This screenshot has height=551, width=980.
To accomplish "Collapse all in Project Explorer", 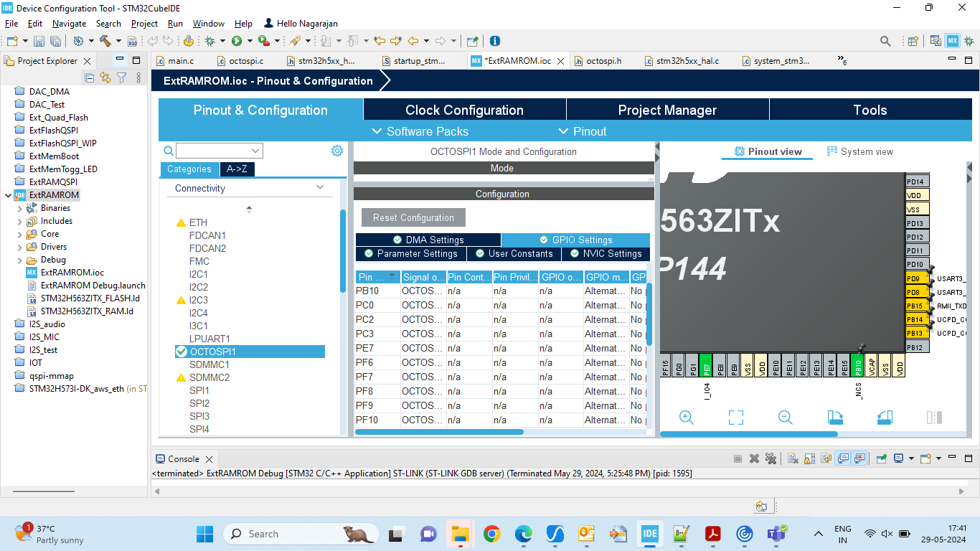I will (90, 77).
